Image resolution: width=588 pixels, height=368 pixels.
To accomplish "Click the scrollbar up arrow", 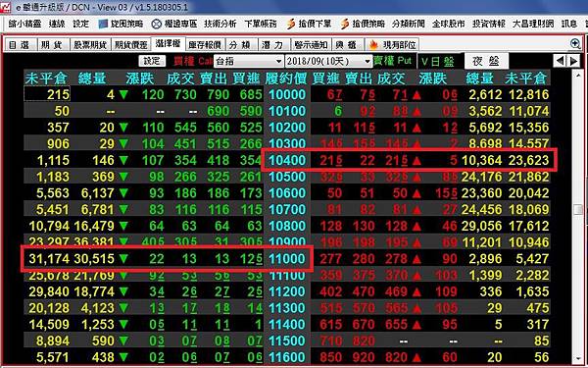I will click(578, 76).
